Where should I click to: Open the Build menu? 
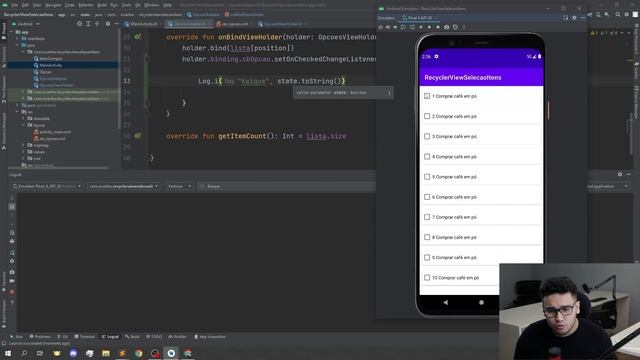point(102,5)
